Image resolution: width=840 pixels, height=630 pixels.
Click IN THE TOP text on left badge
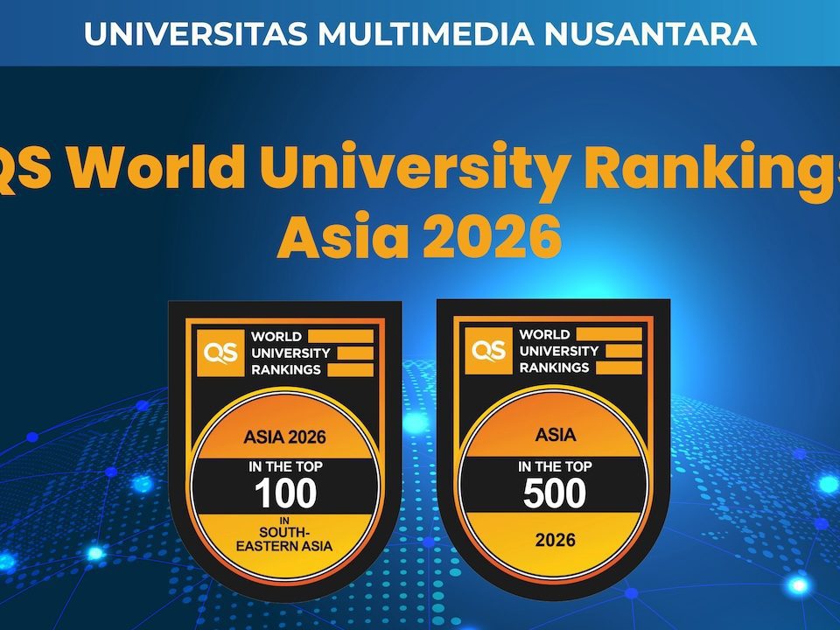[x=285, y=468]
